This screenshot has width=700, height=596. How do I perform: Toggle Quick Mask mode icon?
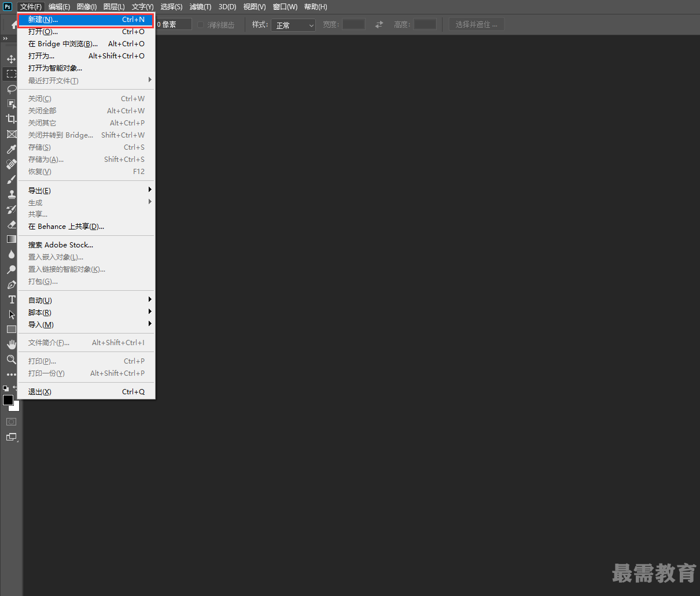tap(11, 421)
